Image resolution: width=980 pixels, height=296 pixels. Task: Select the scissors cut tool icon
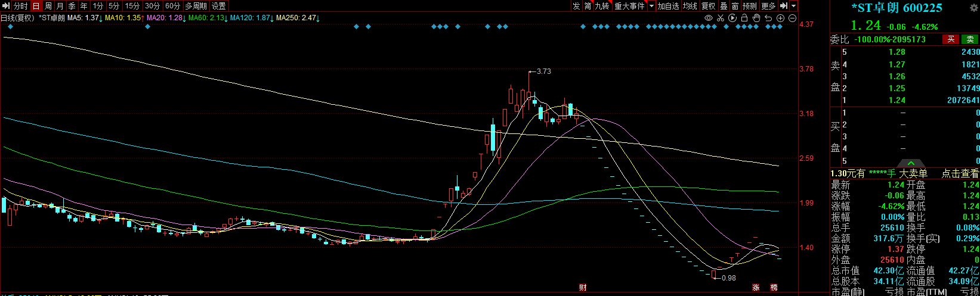[721, 18]
